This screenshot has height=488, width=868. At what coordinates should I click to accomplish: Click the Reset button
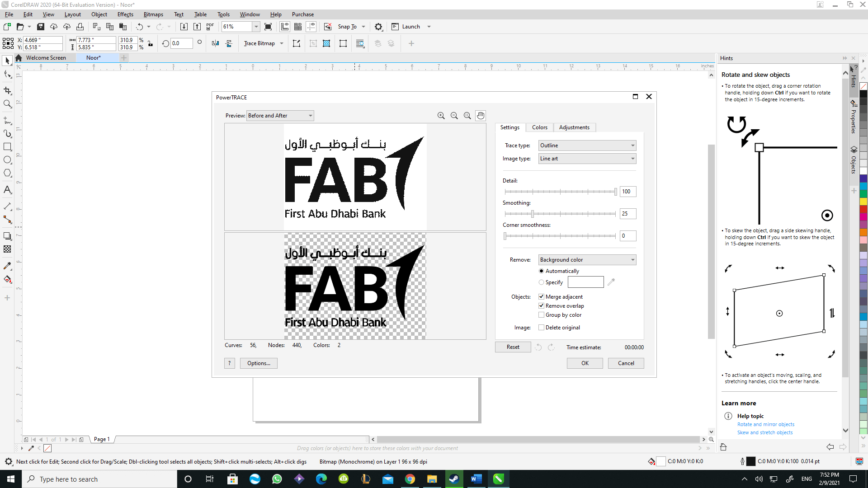[513, 347]
